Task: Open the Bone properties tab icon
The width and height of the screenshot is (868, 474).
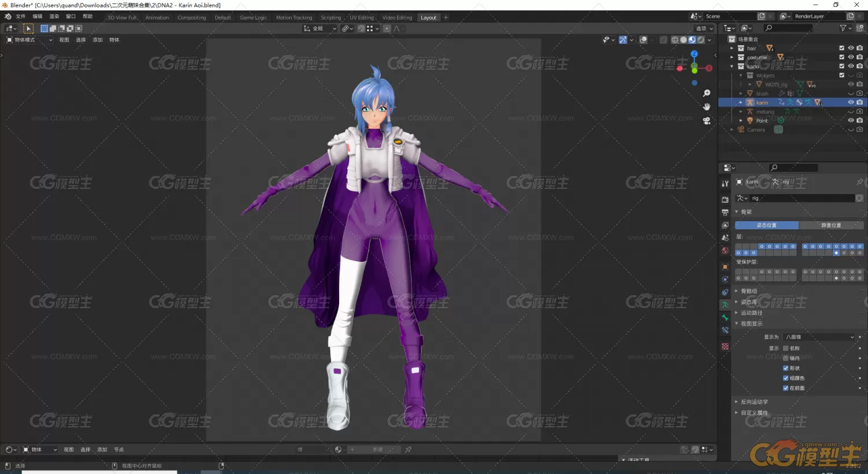Action: (725, 318)
